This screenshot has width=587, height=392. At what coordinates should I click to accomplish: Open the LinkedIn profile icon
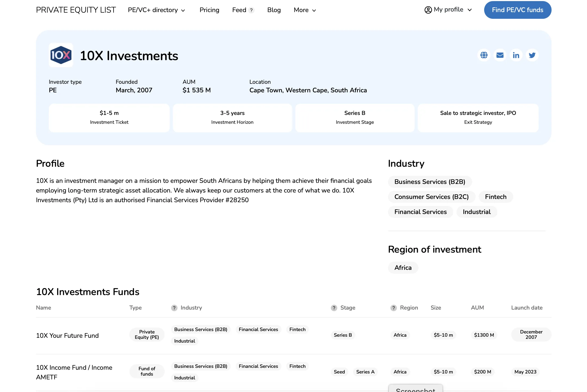pyautogui.click(x=516, y=55)
